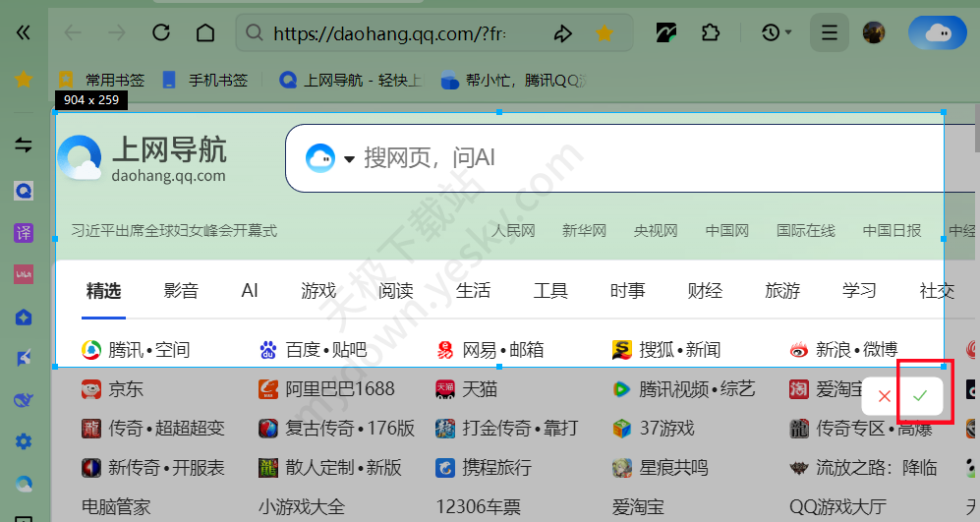Viewport: 980px width, 522px height.
Task: Switch to the 旅游 tab
Action: click(x=782, y=291)
